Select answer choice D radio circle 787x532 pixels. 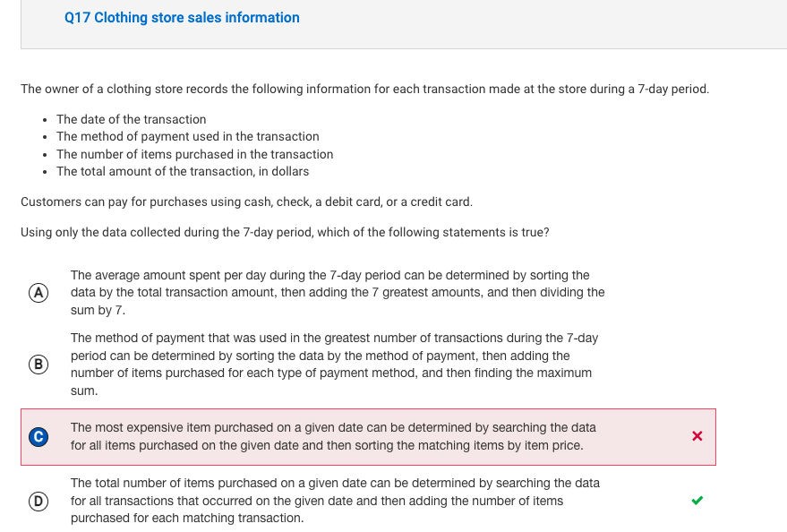[x=38, y=501]
